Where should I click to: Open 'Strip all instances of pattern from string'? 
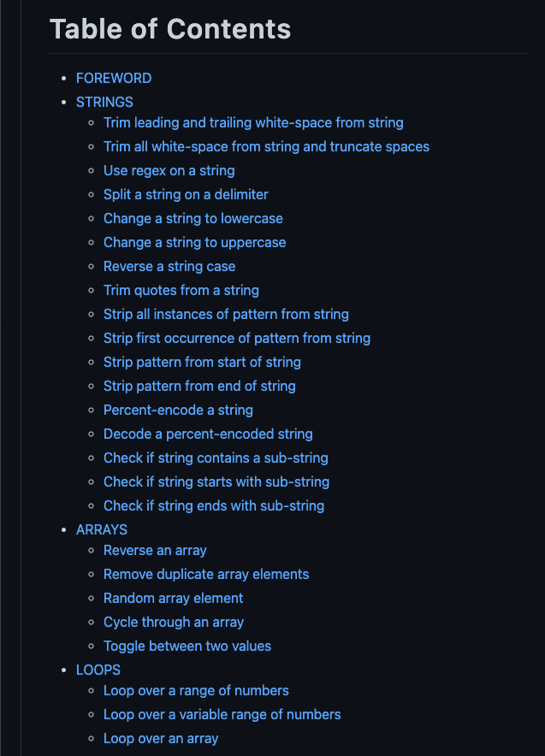(226, 315)
